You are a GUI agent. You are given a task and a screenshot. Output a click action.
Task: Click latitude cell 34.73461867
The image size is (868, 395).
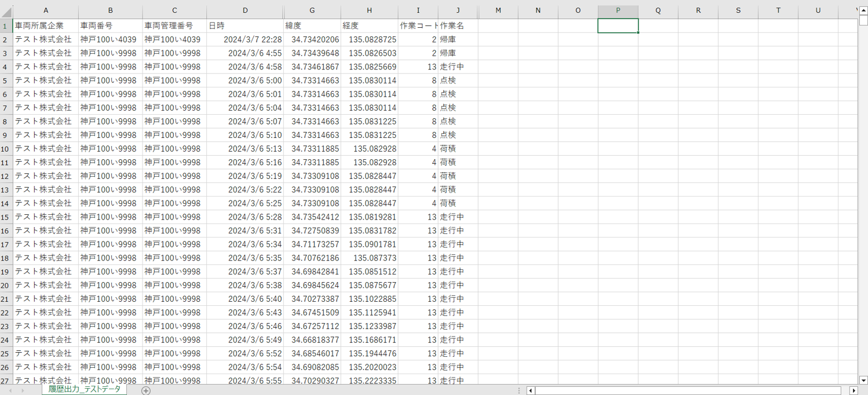pyautogui.click(x=312, y=67)
